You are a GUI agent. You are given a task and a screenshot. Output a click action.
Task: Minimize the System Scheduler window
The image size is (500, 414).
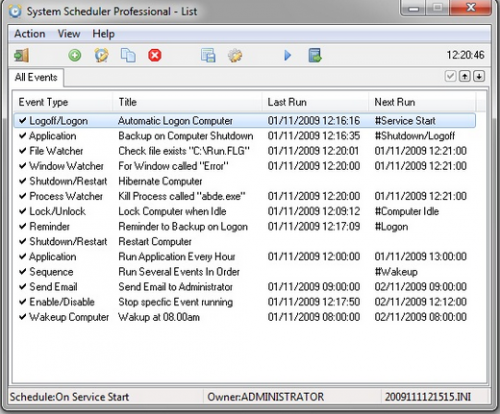click(x=414, y=8)
